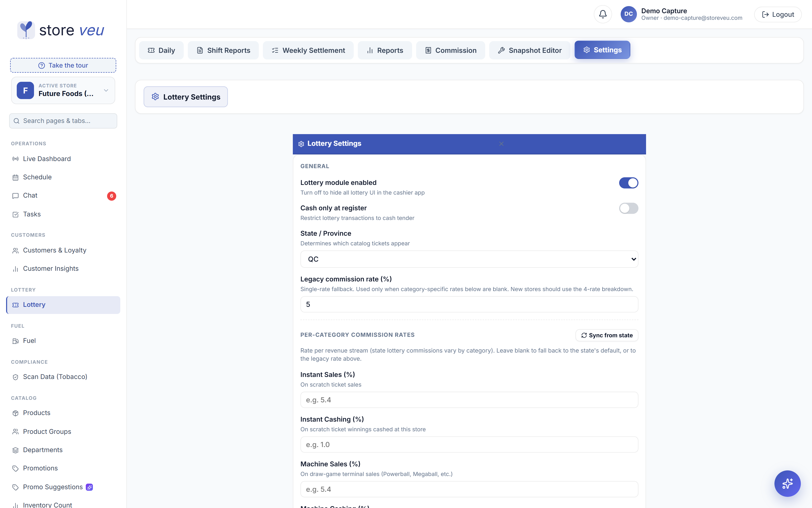
Task: Click the Promo Suggestions AI badge
Action: click(89, 487)
